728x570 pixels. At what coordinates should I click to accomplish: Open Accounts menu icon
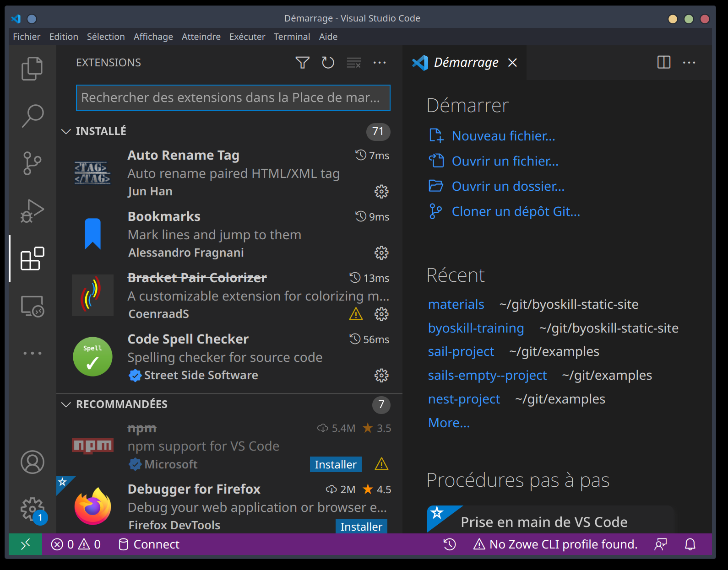32,462
